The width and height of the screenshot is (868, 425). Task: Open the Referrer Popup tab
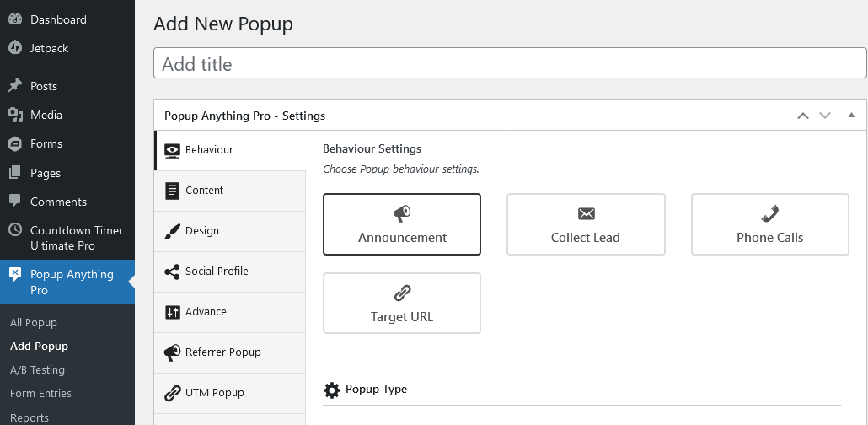[x=230, y=352]
